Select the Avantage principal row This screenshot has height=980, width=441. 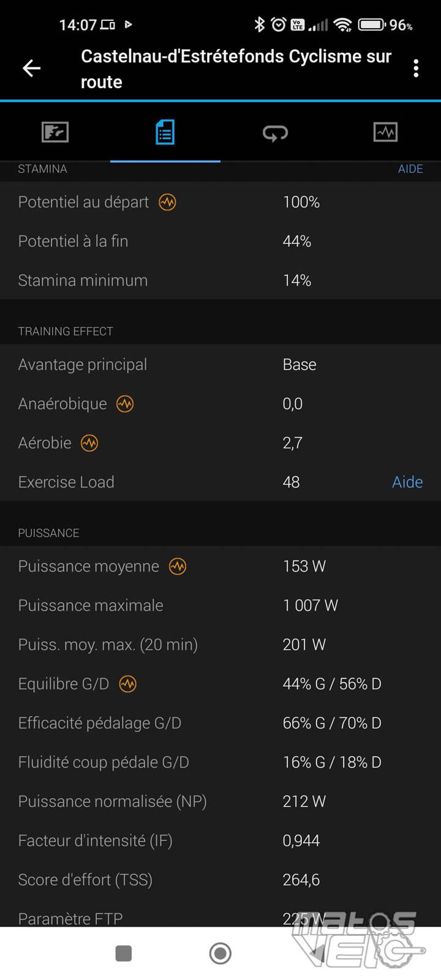click(x=221, y=364)
